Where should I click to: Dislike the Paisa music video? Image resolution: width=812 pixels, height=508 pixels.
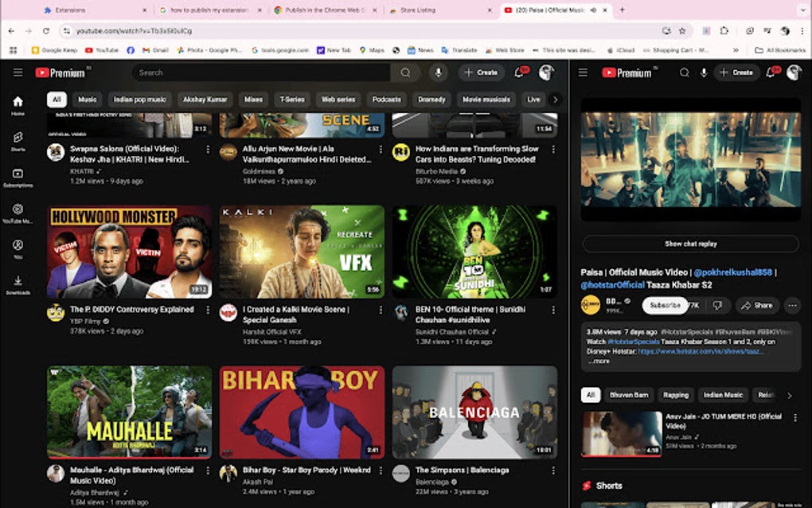pos(717,306)
